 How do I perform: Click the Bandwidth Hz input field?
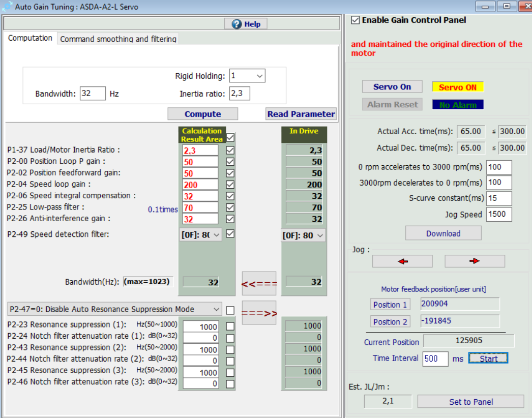click(x=93, y=94)
